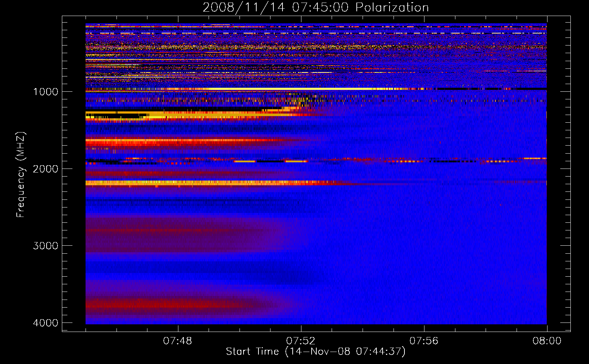
Task: Click the 08:00 time tick label
Action: pos(547,341)
